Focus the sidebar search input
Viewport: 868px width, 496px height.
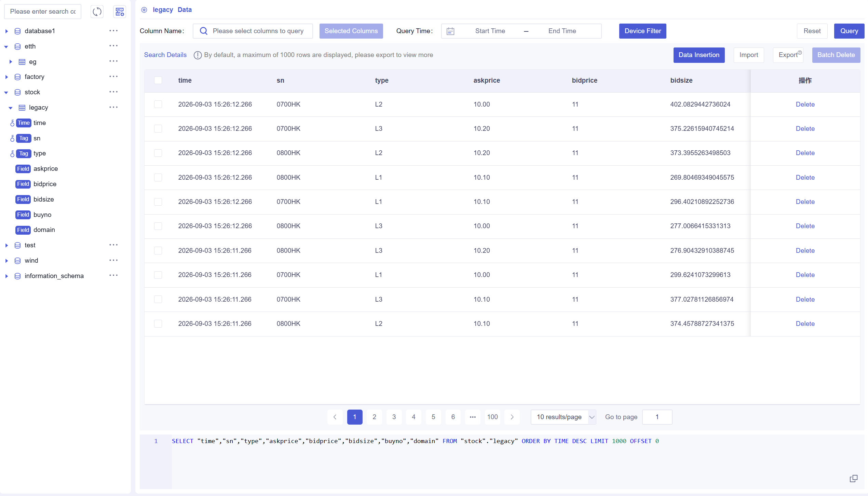pos(43,12)
